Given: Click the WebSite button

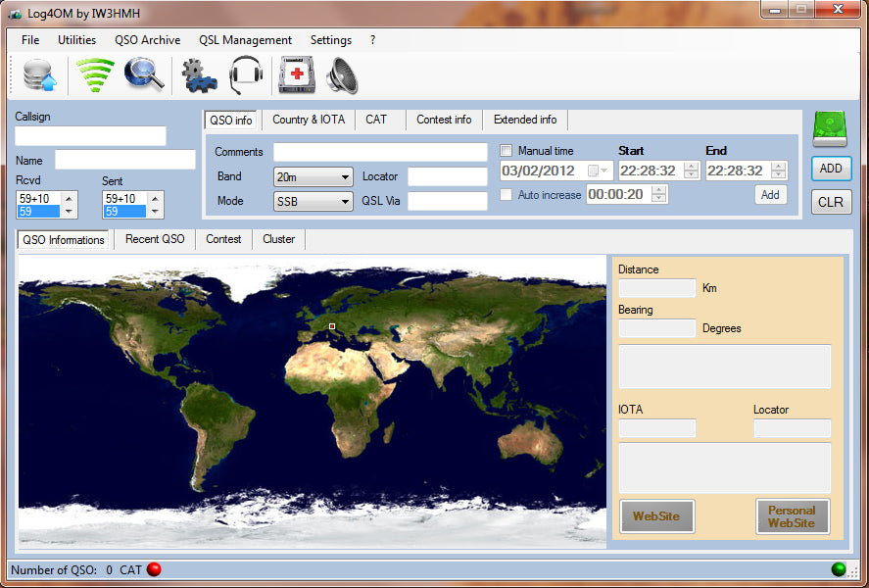Looking at the screenshot, I should pos(656,516).
